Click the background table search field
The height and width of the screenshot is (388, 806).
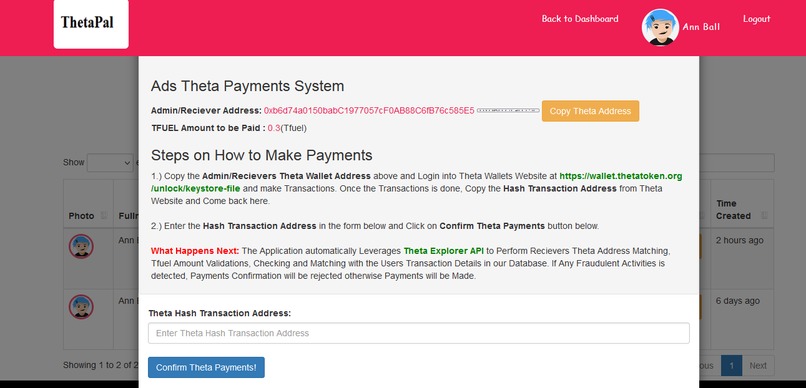(736, 163)
